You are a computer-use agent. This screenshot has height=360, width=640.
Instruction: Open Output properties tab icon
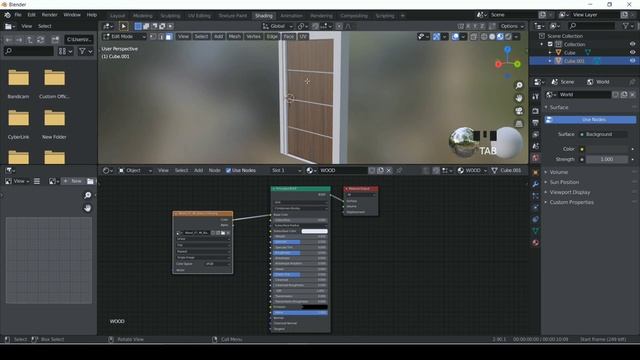[x=536, y=123]
